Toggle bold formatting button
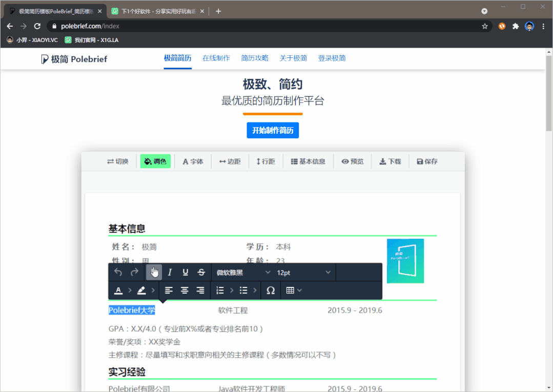Viewport: 553px width, 392px height. point(154,272)
